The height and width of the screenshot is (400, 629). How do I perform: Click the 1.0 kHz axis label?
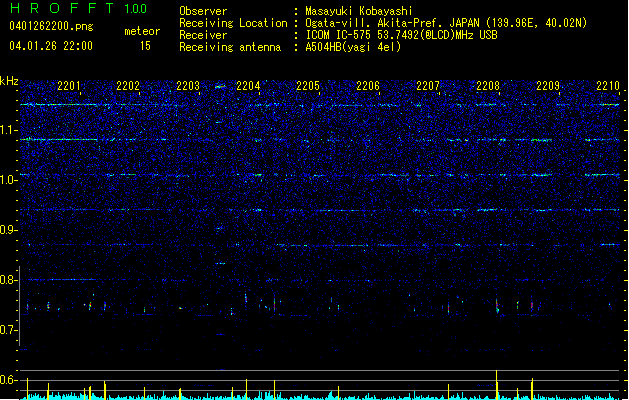click(x=8, y=180)
